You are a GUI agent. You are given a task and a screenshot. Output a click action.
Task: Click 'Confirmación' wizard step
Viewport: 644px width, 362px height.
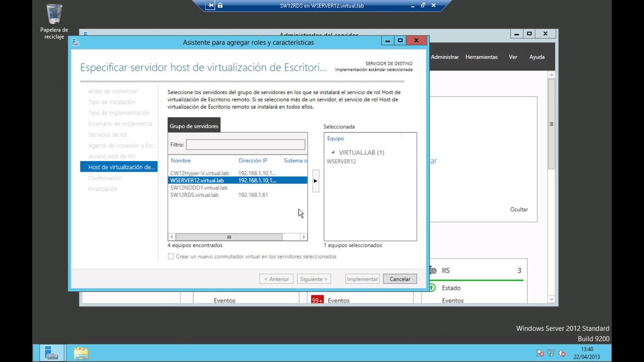105,178
